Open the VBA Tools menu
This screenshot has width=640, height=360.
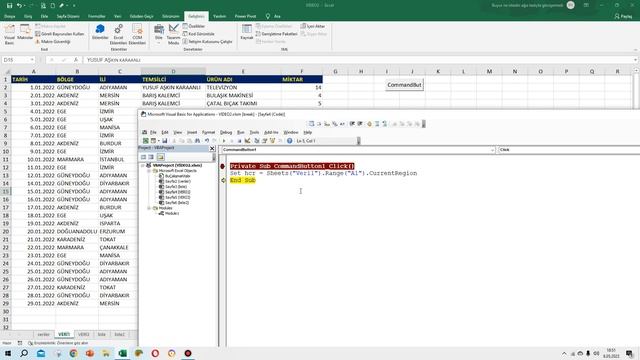(254, 132)
